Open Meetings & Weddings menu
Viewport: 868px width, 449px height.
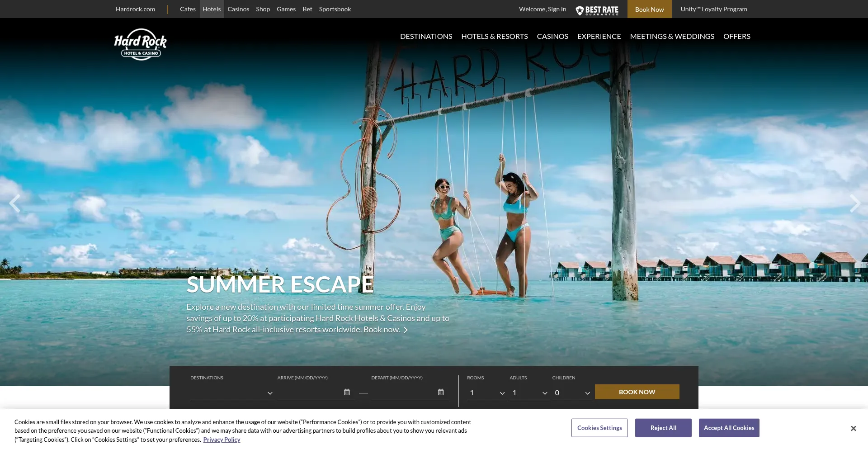672,36
